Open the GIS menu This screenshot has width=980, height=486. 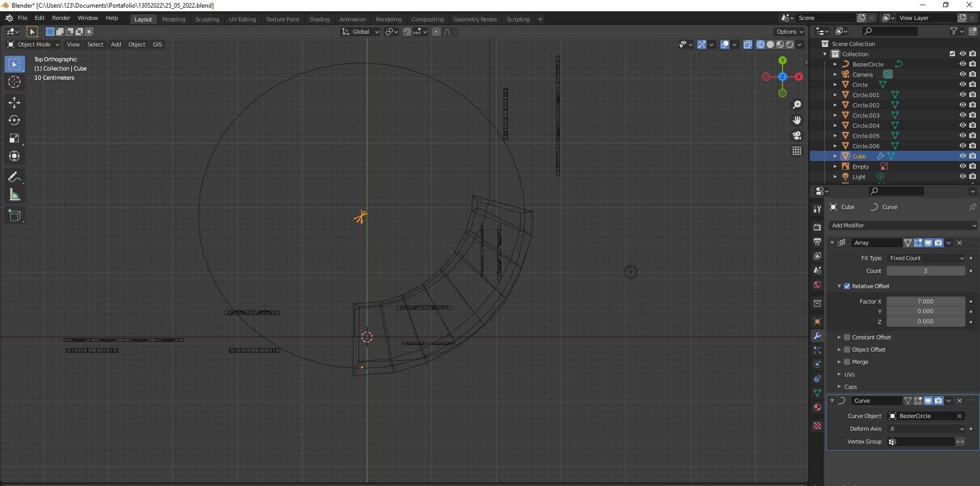(x=158, y=44)
